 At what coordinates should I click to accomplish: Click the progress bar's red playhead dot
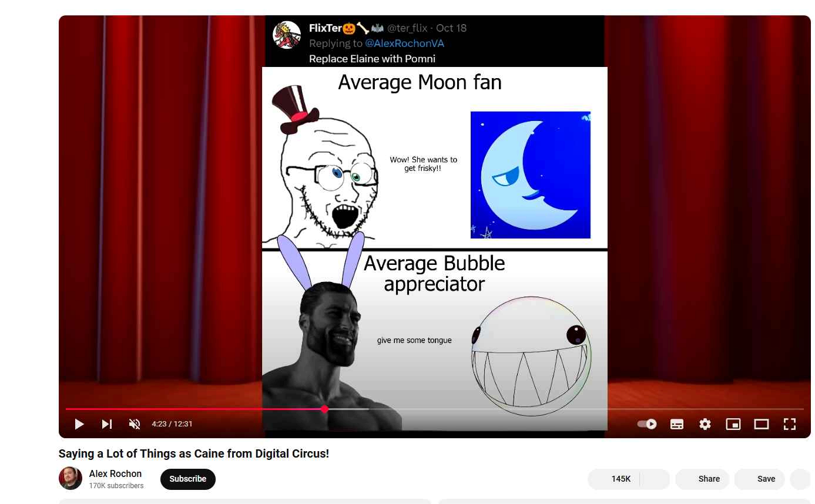click(324, 409)
